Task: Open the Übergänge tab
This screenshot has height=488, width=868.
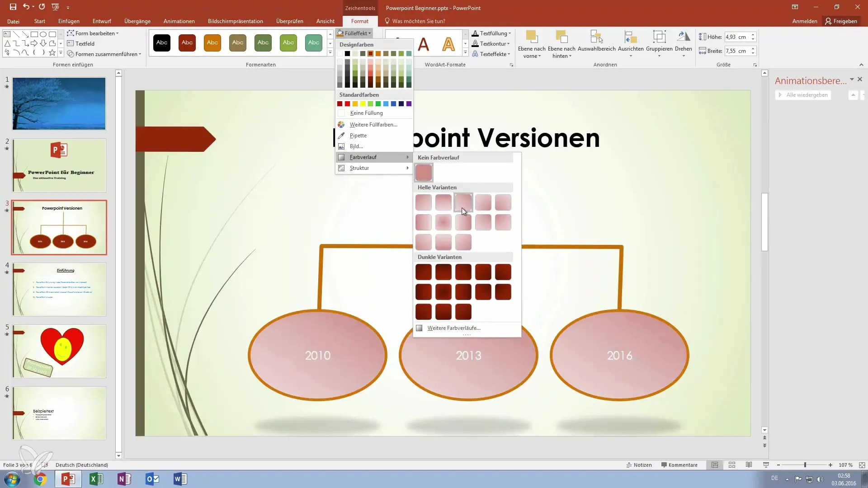Action: coord(137,21)
